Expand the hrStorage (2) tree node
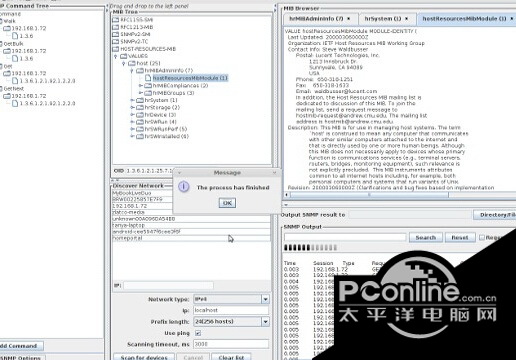Screen dimensions: 516x360 click(132, 108)
